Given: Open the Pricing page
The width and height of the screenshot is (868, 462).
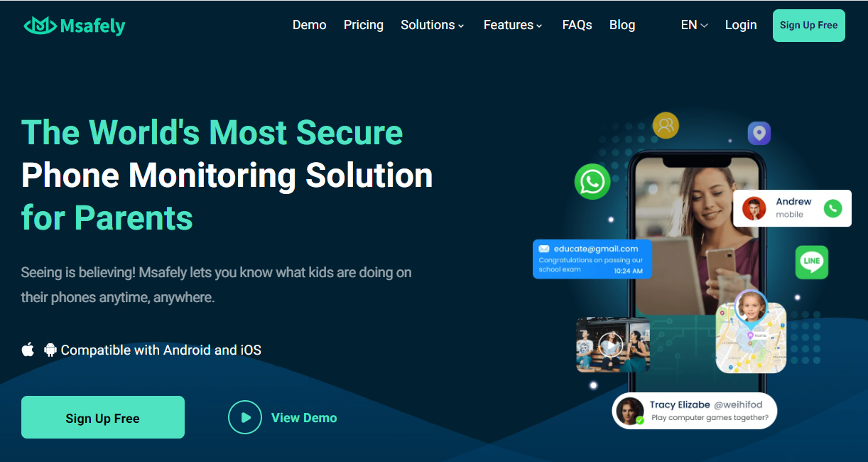Looking at the screenshot, I should [x=364, y=25].
